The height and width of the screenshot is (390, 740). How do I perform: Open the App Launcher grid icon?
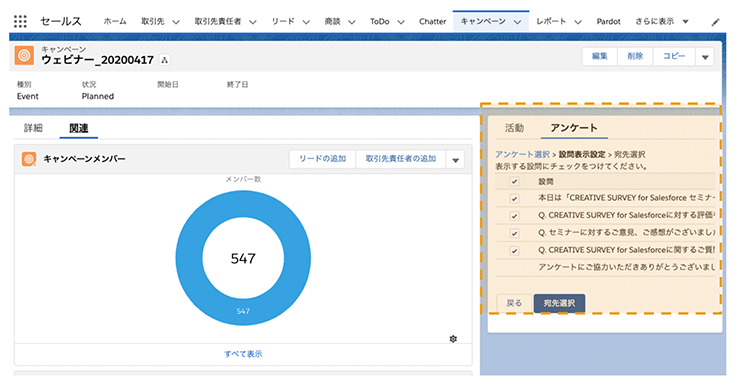[20, 21]
